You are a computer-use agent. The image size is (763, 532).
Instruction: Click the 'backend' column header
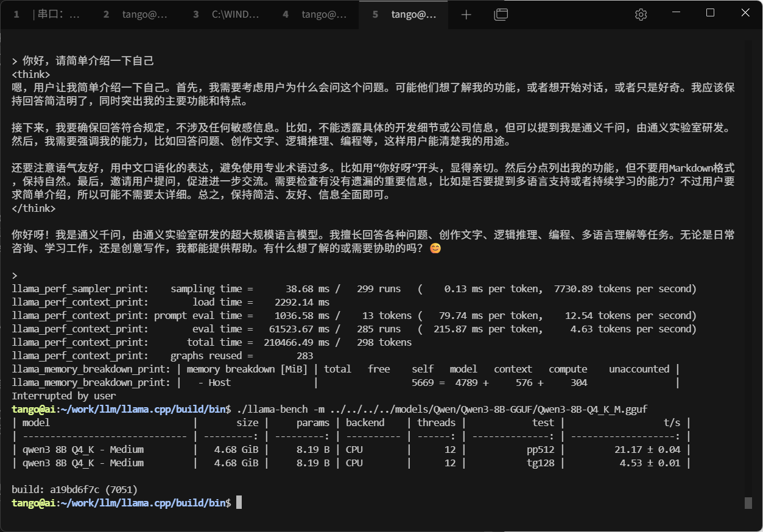coord(365,422)
